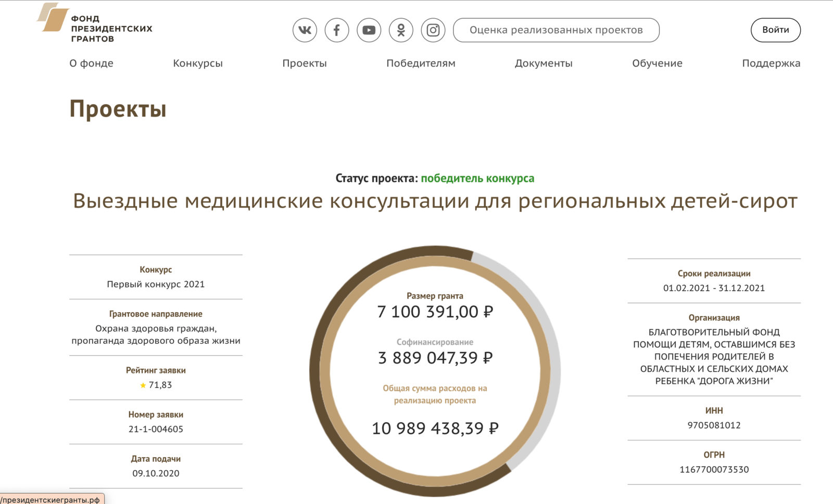Click the Общая сумма расходов label
The image size is (833, 504).
(x=435, y=395)
